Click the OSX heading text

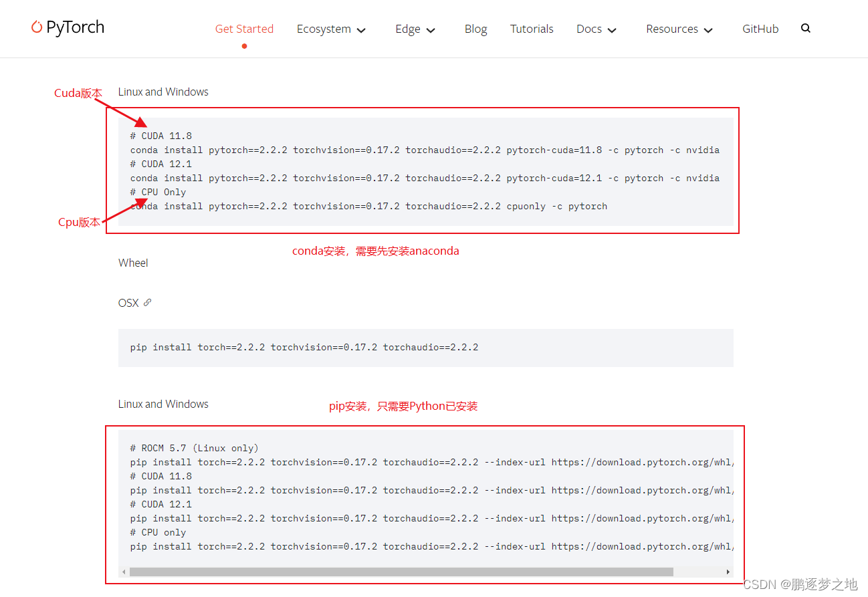tap(128, 303)
